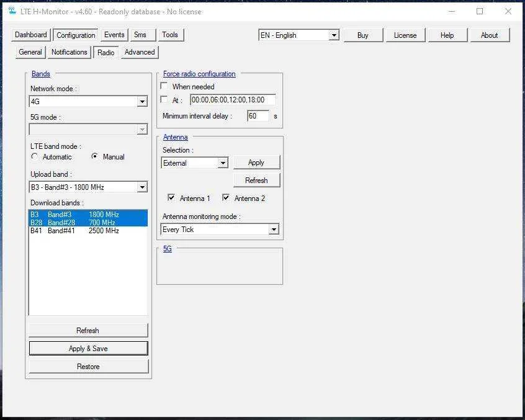The image size is (525, 420).
Task: Select B28 Band#28 700 MHz download band
Action: 88,223
